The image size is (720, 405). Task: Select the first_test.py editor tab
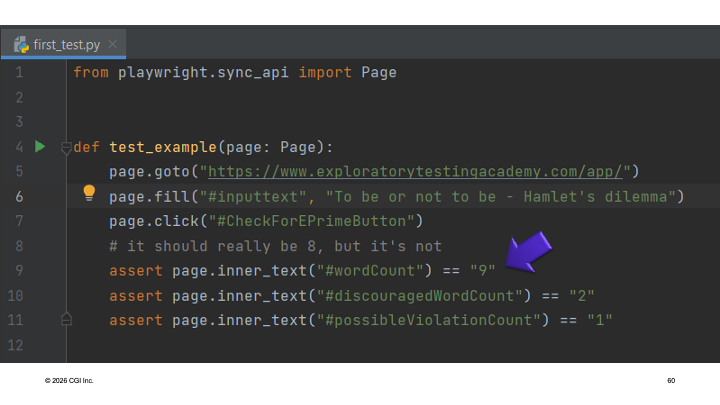[x=63, y=44]
